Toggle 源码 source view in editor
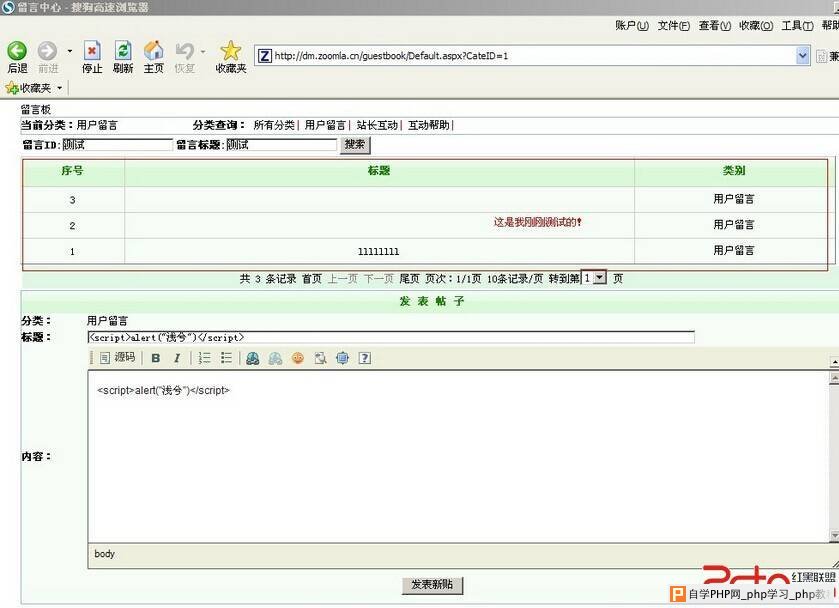 (118, 358)
